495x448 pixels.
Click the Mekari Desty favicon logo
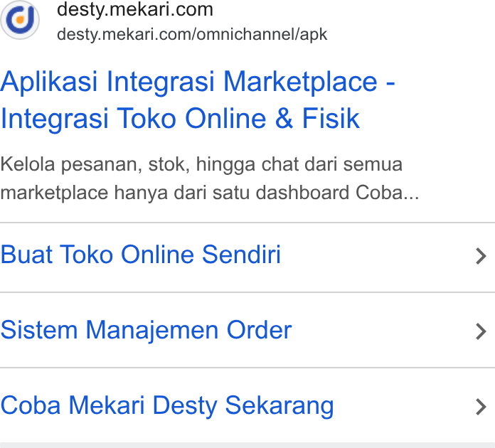[20, 20]
